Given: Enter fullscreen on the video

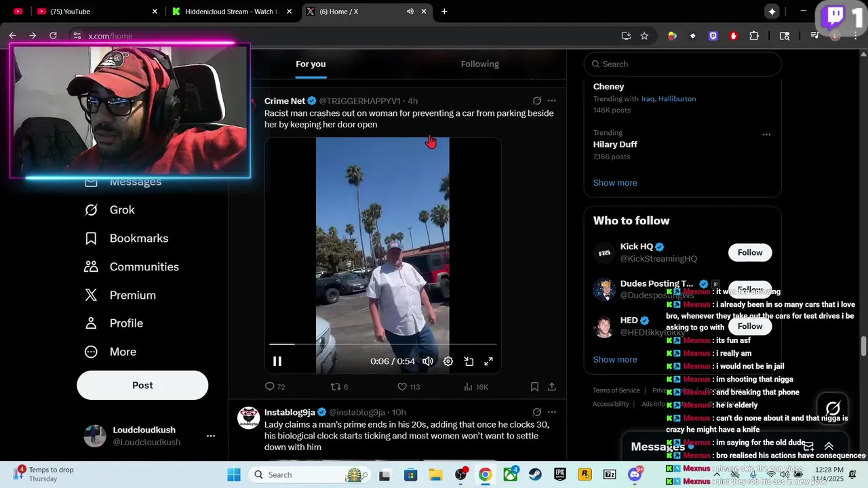Looking at the screenshot, I should 488,361.
